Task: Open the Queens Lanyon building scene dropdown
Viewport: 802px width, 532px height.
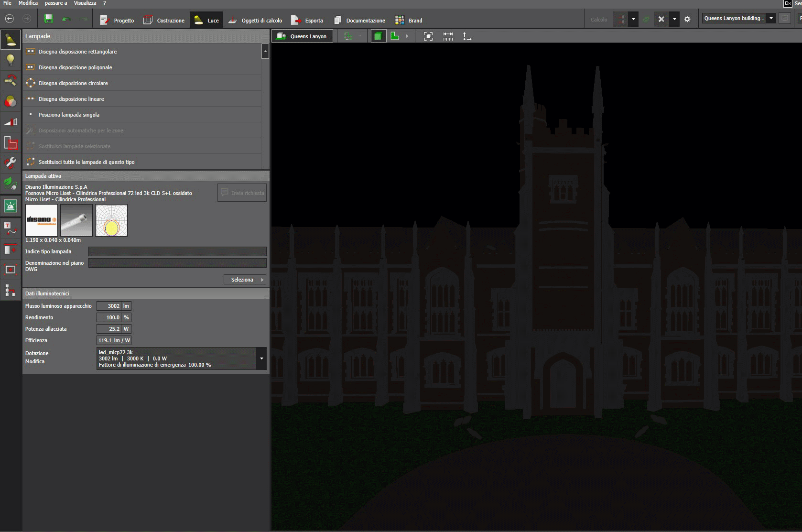Action: pos(771,18)
